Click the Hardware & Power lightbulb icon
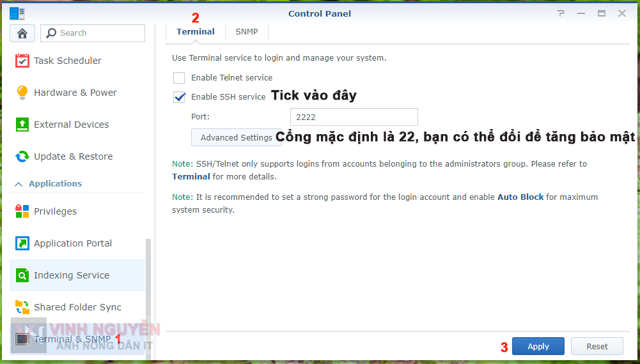Screen dimensions: 640x364 pos(22,93)
